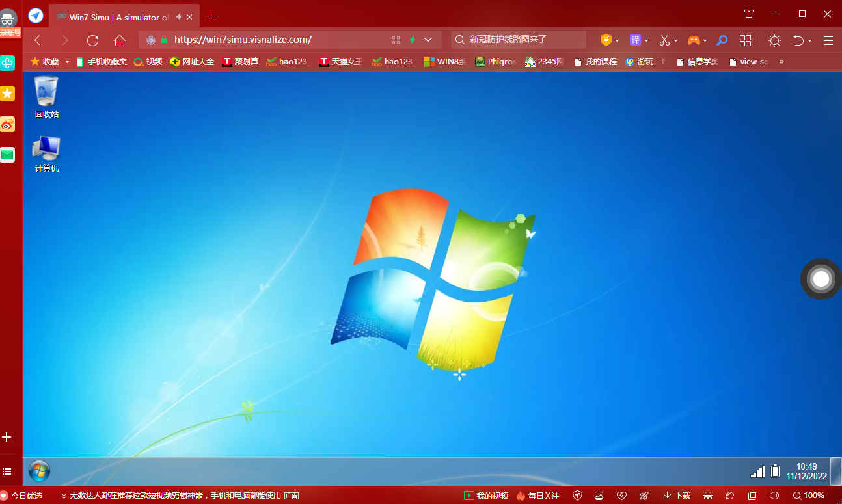Click the blue compass browser logo

pyautogui.click(x=36, y=16)
